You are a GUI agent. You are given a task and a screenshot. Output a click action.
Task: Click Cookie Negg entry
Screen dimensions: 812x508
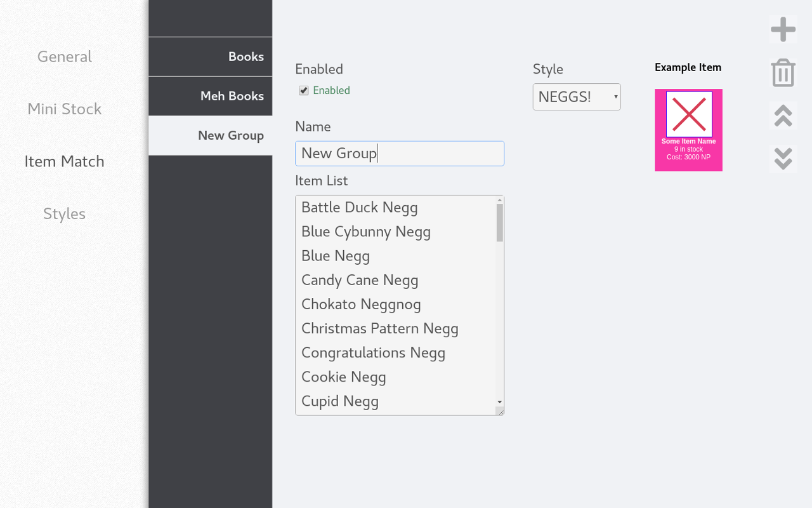pos(344,377)
